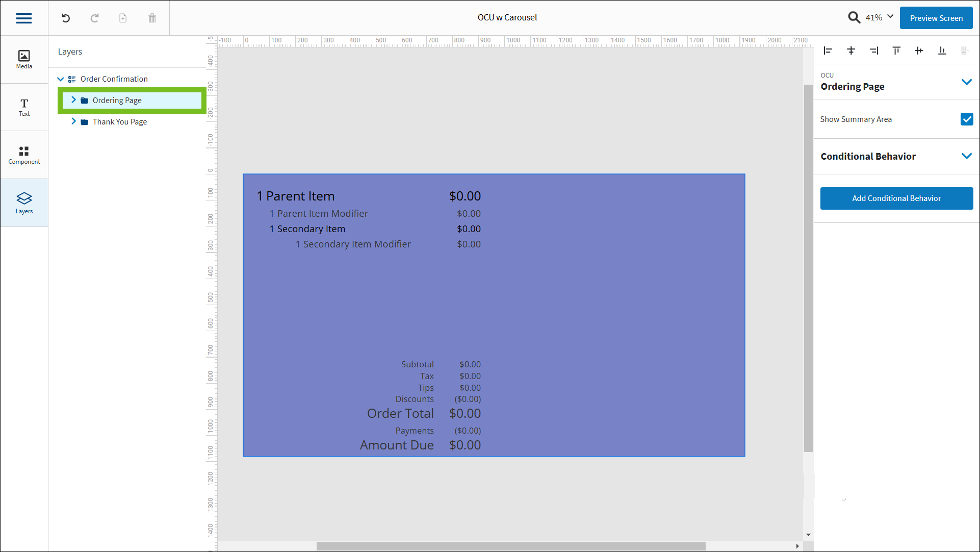Expand the Thank You Page layer group
Image resolution: width=980 pixels, height=552 pixels.
pos(74,121)
